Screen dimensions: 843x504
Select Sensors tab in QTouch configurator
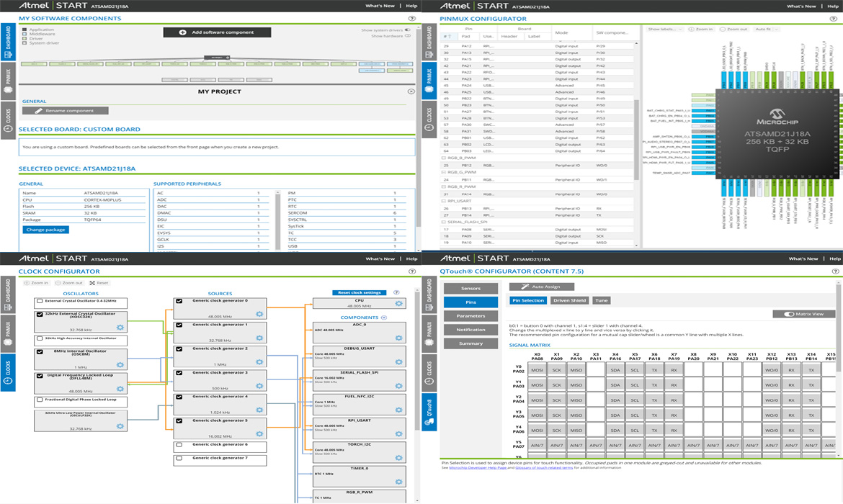470,289
